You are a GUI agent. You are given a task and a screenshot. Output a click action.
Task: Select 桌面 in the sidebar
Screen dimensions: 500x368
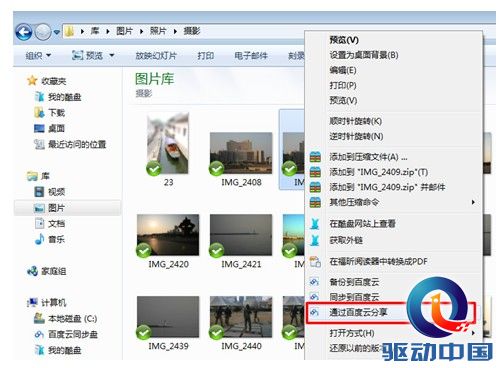click(x=50, y=128)
